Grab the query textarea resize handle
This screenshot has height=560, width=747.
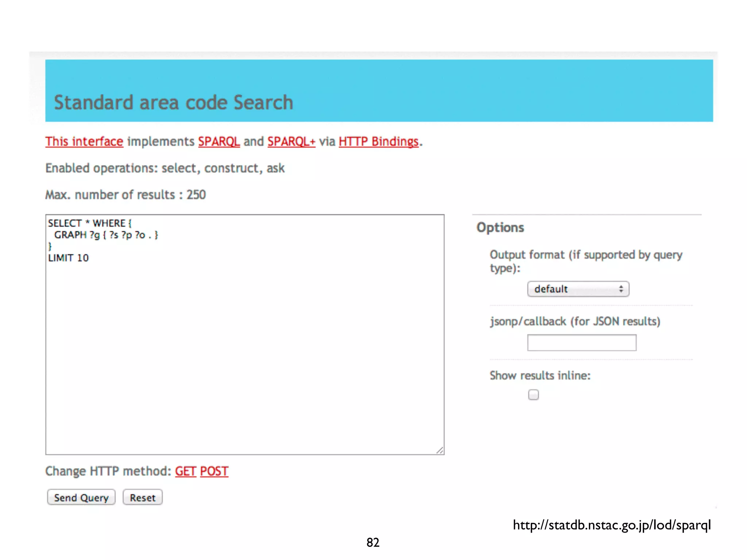[x=440, y=450]
